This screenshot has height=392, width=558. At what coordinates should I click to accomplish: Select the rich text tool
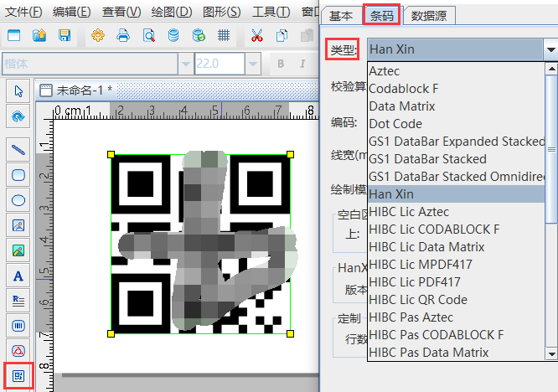tap(18, 301)
